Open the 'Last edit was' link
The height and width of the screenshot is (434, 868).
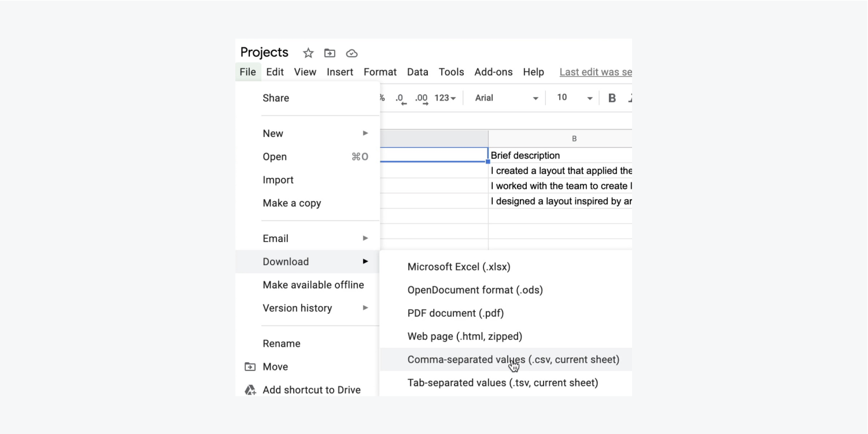coord(595,72)
